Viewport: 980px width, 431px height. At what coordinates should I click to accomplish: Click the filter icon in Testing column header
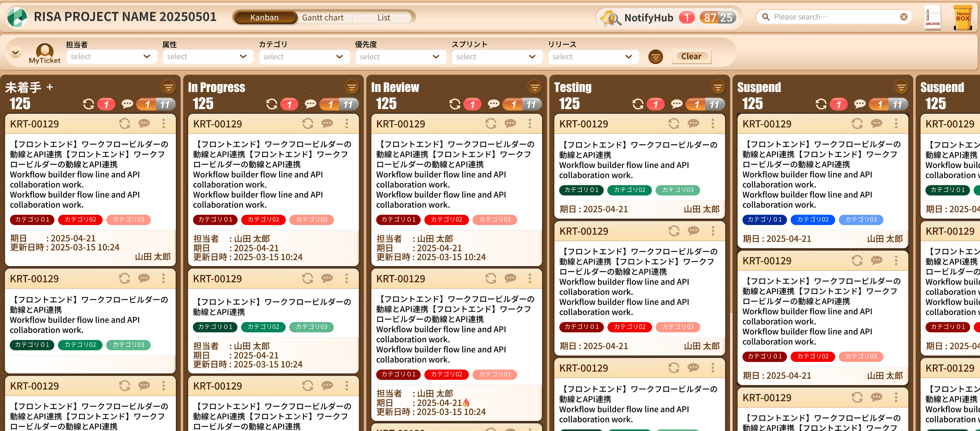(x=718, y=87)
